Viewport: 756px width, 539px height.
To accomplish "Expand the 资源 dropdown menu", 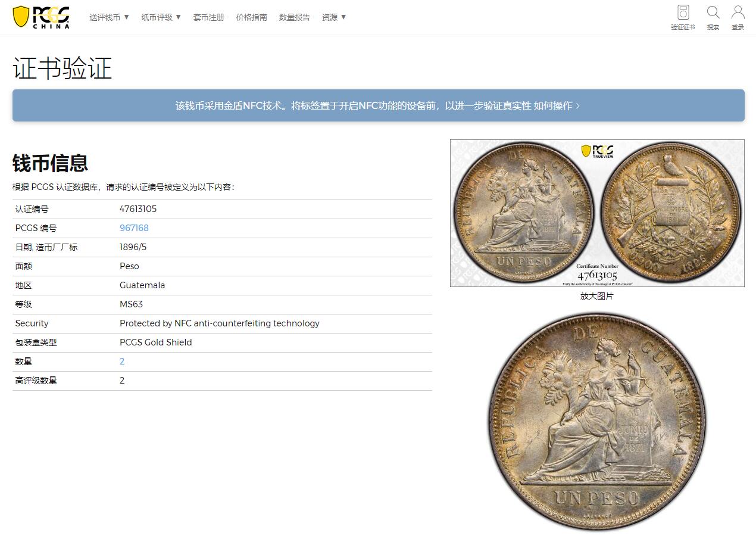I will coord(334,17).
